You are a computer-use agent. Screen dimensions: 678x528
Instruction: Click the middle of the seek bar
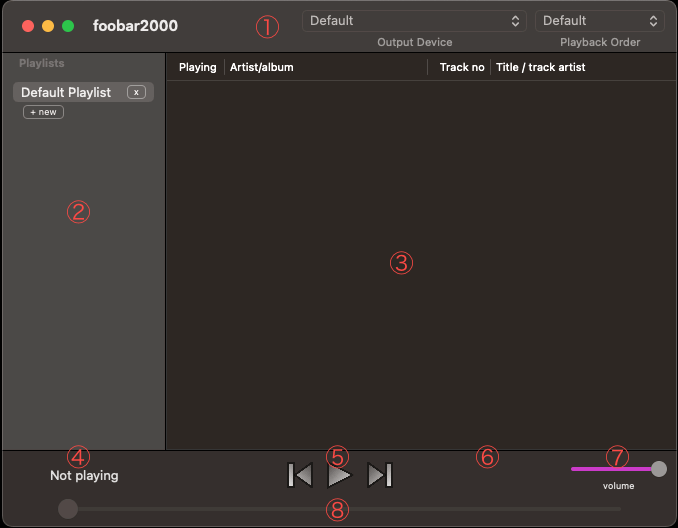[340, 509]
